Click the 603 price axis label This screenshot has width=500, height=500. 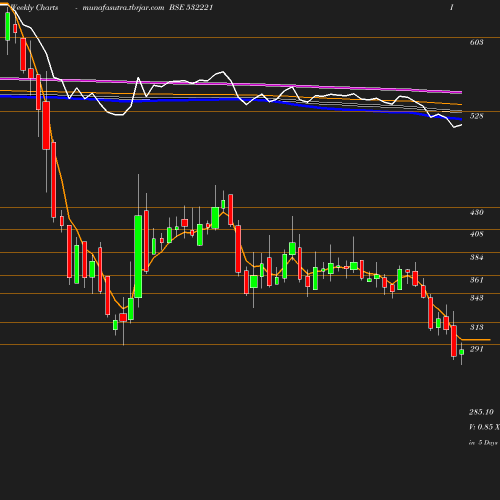pyautogui.click(x=476, y=42)
